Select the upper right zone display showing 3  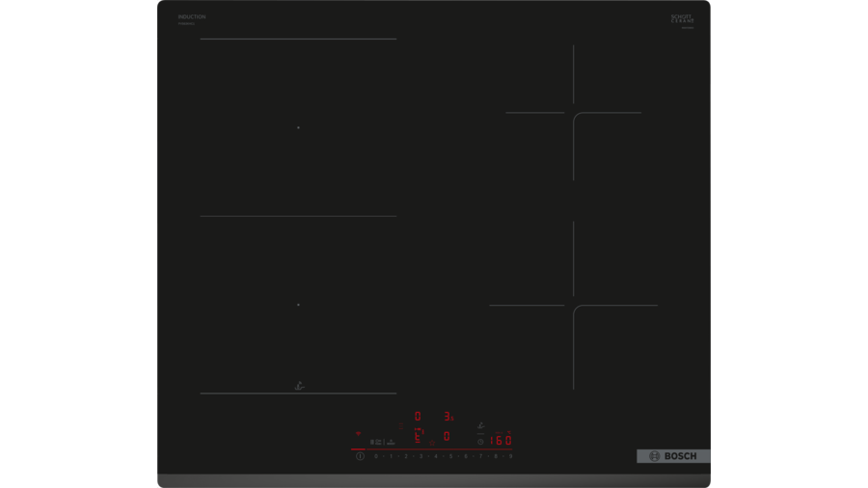(448, 417)
